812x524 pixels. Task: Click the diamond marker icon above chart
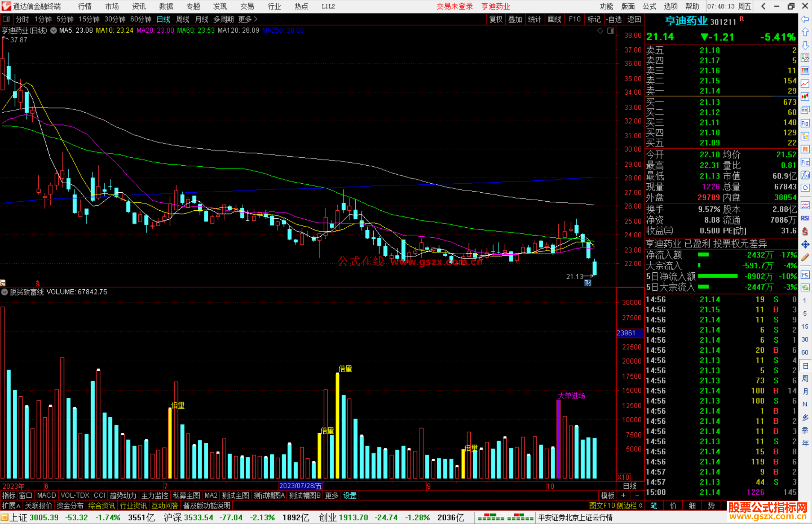point(600,30)
